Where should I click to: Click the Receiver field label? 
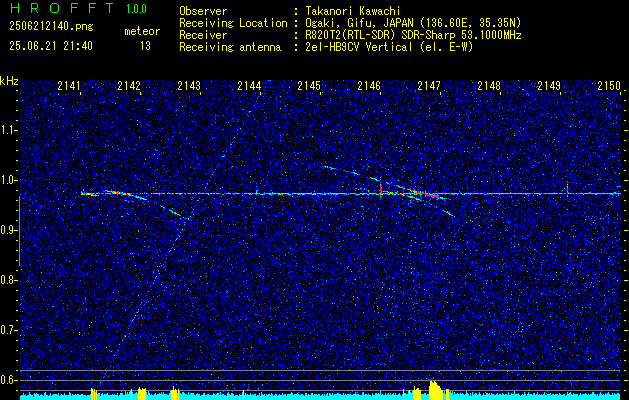tap(203, 35)
